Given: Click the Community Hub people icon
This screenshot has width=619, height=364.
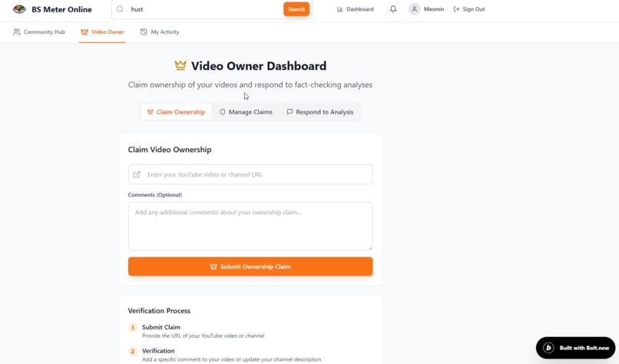Looking at the screenshot, I should tap(17, 32).
